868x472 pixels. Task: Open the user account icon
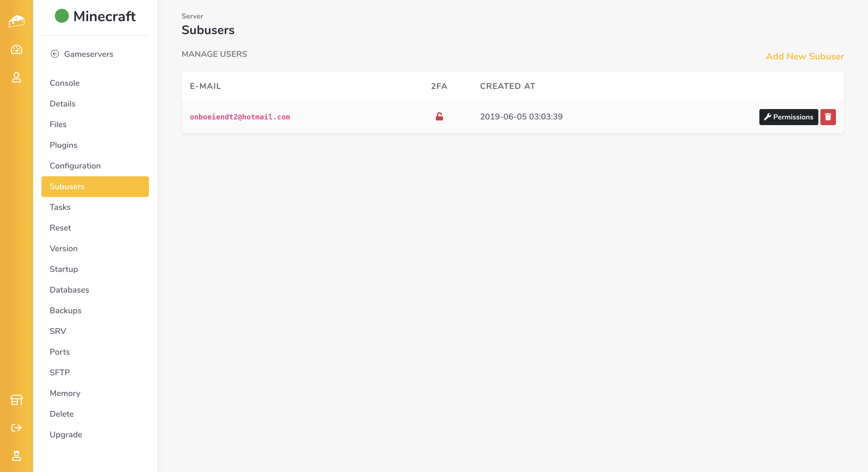(17, 78)
